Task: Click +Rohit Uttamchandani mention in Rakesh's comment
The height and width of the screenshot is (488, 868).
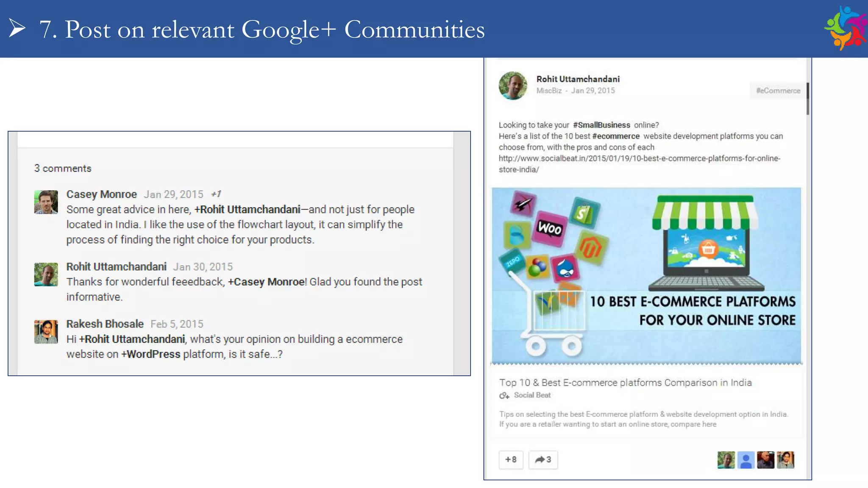Action: [132, 339]
